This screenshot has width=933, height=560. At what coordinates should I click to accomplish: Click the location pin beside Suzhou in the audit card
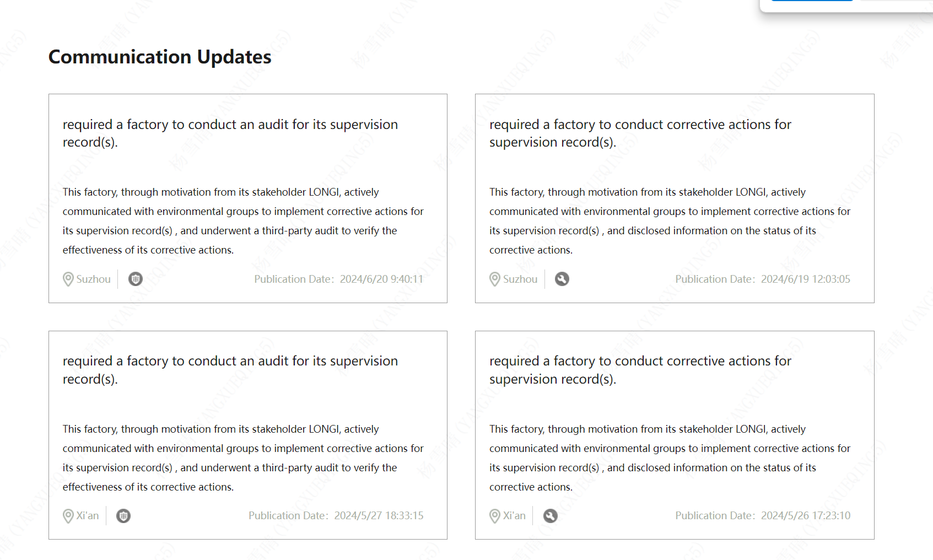point(68,279)
